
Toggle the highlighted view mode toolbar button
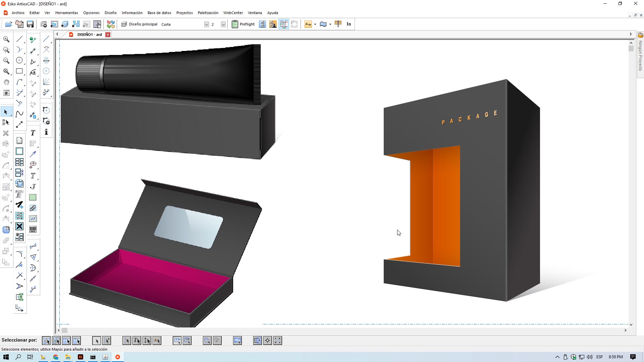[284, 24]
